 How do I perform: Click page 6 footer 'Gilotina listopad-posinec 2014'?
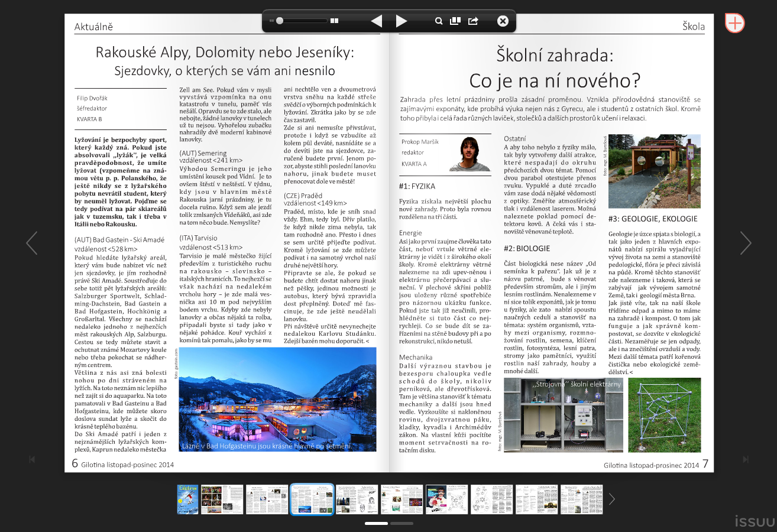[x=128, y=465]
